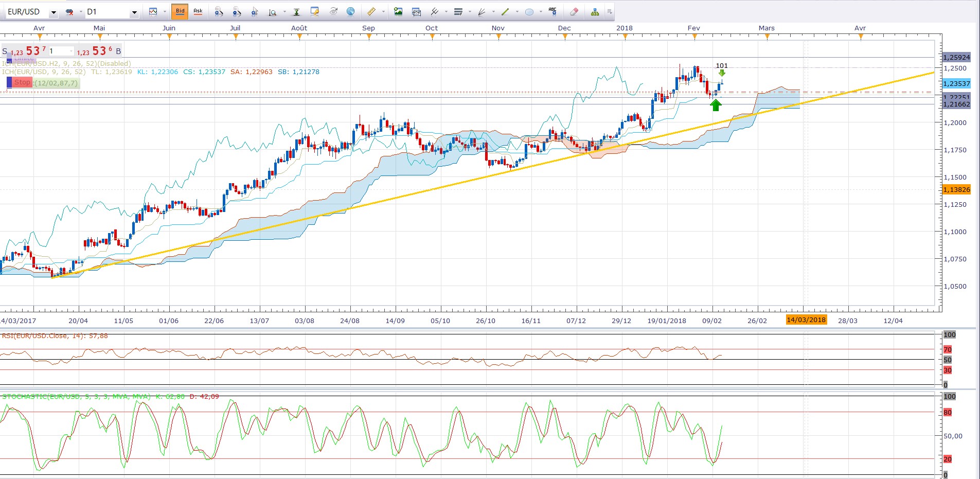Open the EUR/USD instrument dropdown
980x479 pixels.
[x=54, y=12]
